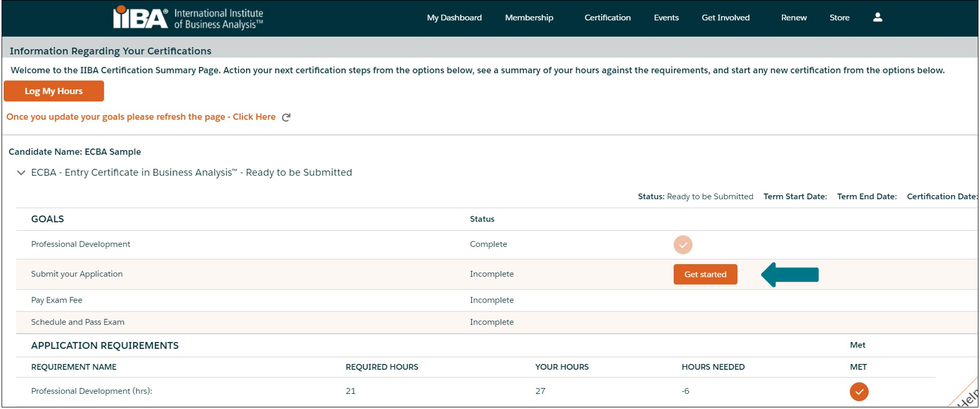Image resolution: width=980 pixels, height=409 pixels.
Task: Click the hours Met orange checkmark
Action: [x=859, y=391]
